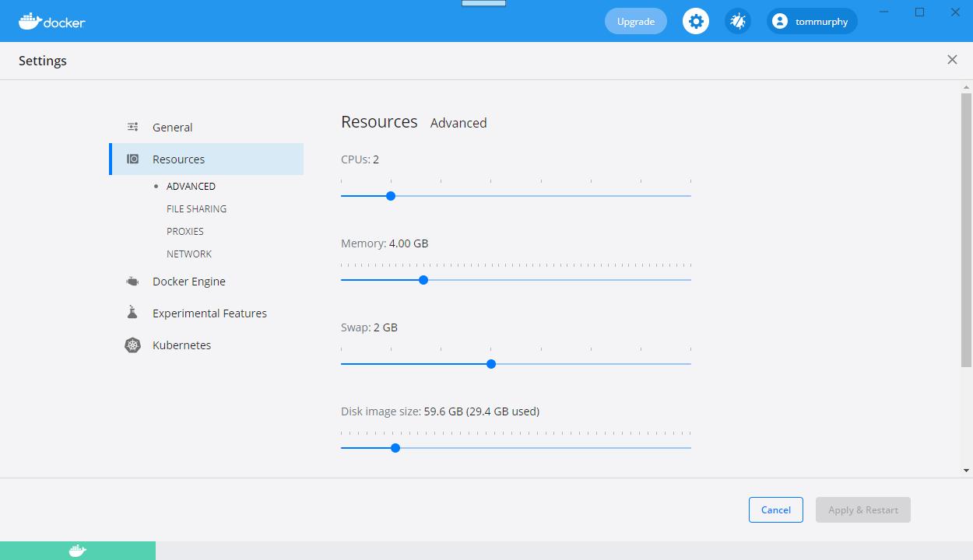The width and height of the screenshot is (973, 560).
Task: Click the General sliders icon in sidebar
Action: click(x=133, y=128)
